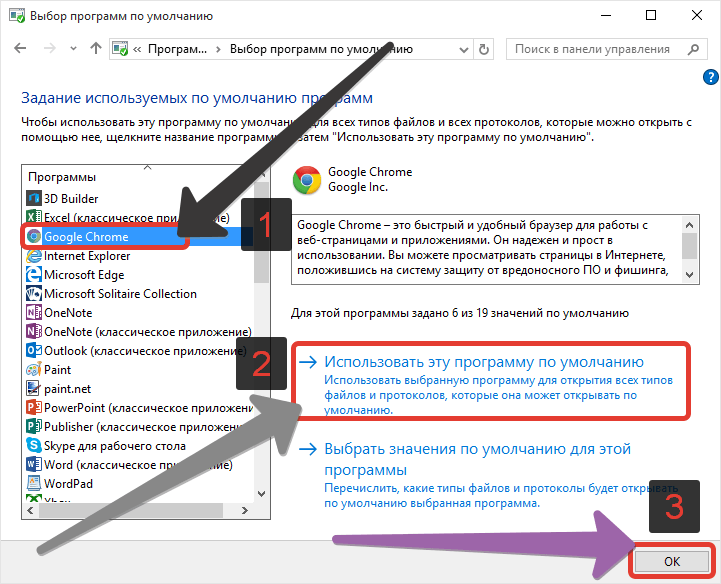Click the horizontal scrollbar right arrow
Viewport: 721px width, 584px height.
pos(245,510)
